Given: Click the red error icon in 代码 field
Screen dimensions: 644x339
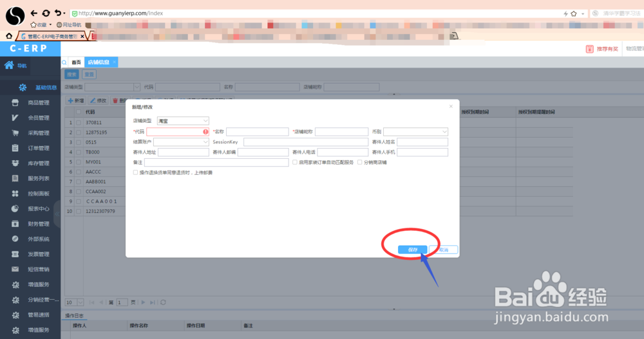Looking at the screenshot, I should (205, 132).
